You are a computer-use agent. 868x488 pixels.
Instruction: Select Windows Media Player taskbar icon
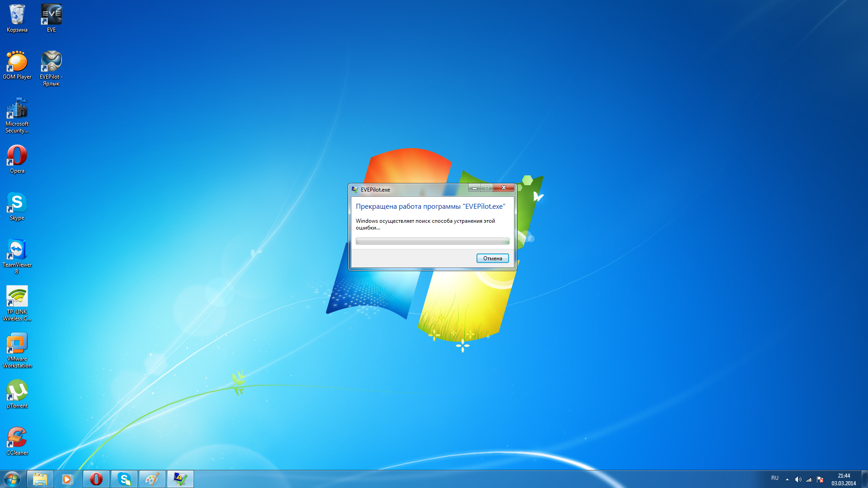[67, 479]
